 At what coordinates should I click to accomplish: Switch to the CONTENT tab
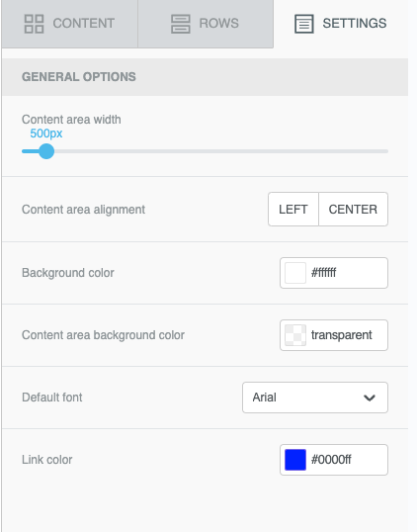[70, 24]
